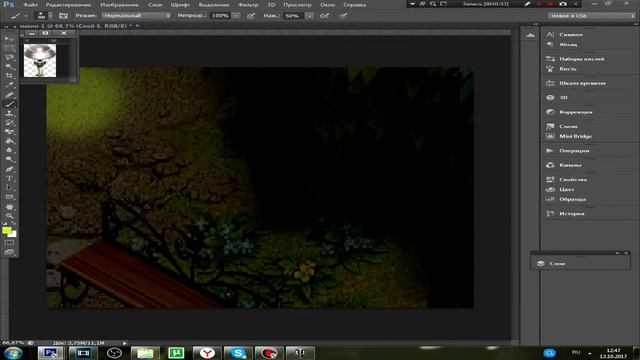
Task: Click the white background color swatch
Action: point(13,234)
